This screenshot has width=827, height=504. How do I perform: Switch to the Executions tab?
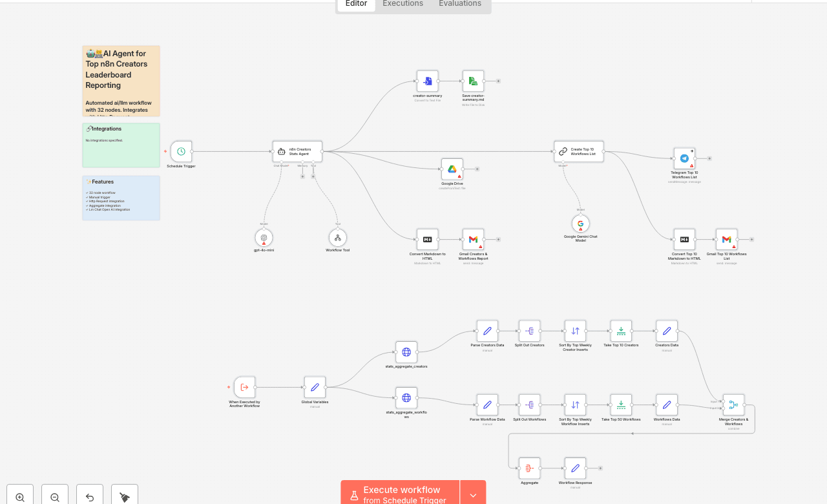[402, 4]
